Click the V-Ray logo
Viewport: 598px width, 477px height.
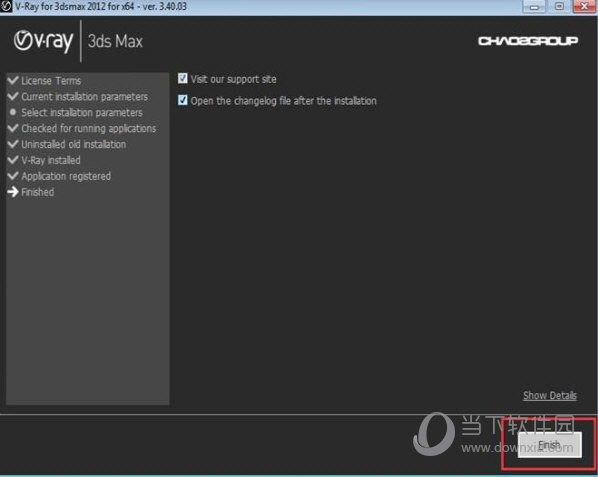tap(43, 41)
